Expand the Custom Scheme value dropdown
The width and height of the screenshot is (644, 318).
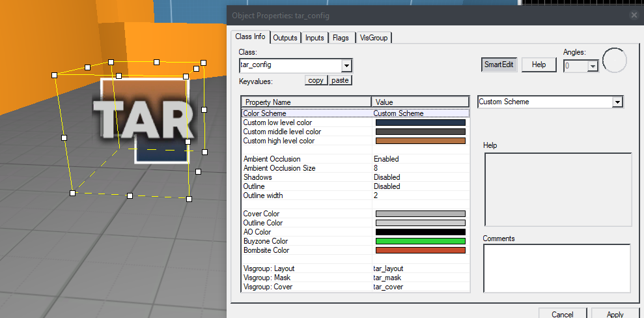coord(617,102)
